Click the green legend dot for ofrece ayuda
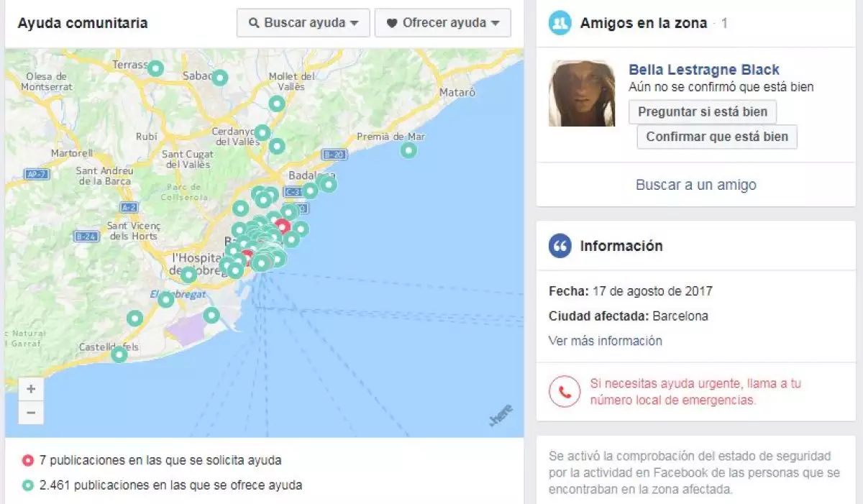This screenshot has height=504, width=863. [27, 485]
